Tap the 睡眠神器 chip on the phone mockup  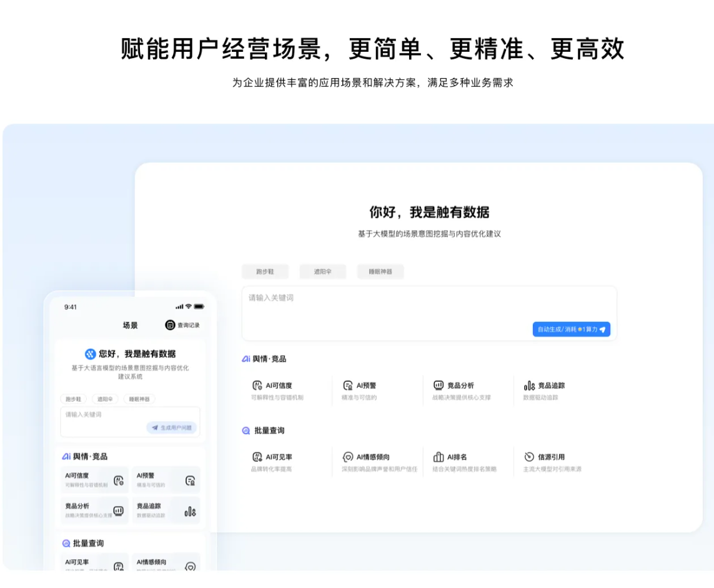[141, 399]
